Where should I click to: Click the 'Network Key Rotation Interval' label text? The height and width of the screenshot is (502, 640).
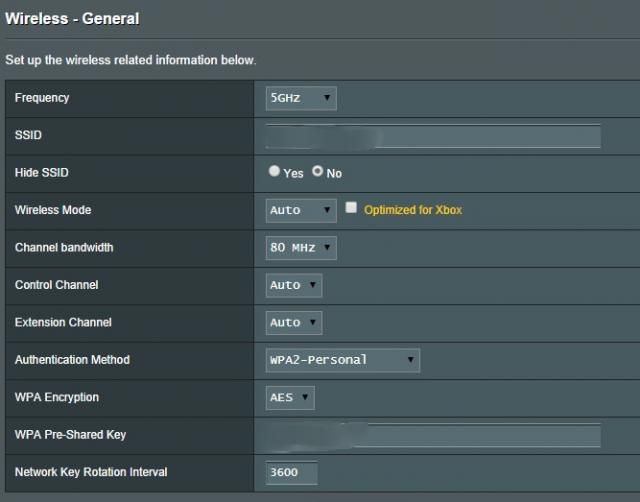[x=91, y=472]
